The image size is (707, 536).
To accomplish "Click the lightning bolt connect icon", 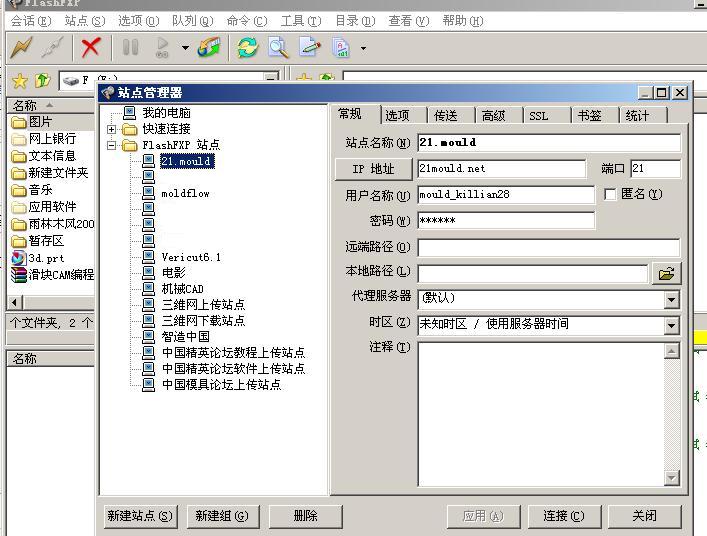I will 21,47.
